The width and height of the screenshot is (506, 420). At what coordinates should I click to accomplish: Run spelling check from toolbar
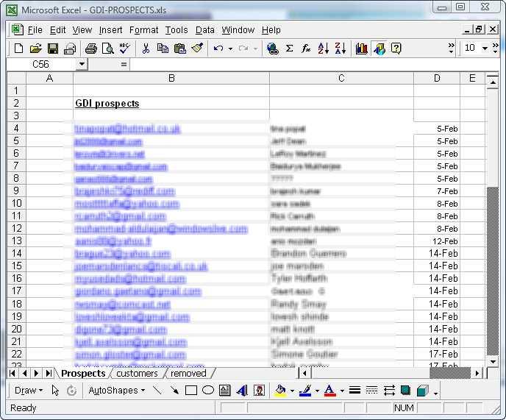124,49
